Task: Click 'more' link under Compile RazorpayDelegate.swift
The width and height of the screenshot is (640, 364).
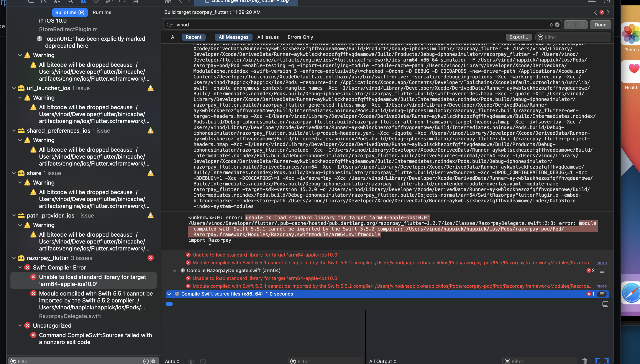Action: [x=601, y=286]
